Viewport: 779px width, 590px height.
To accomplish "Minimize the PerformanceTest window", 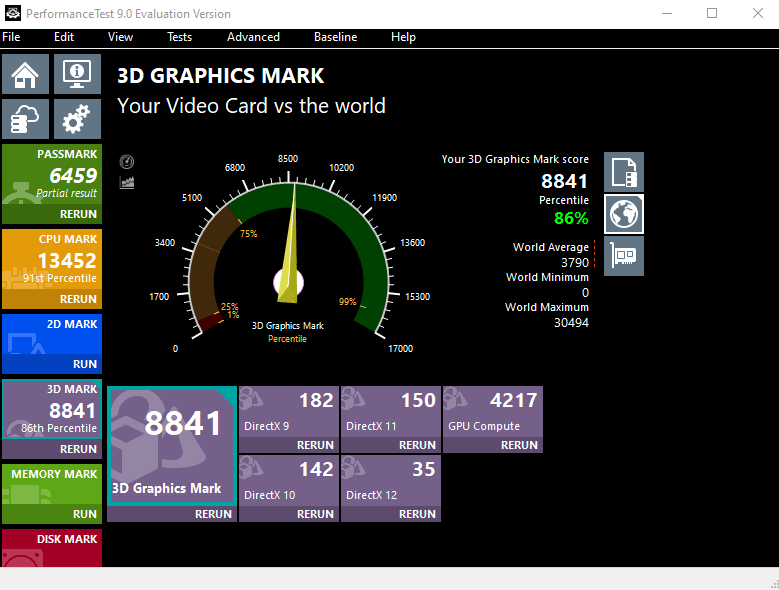I will (x=667, y=13).
